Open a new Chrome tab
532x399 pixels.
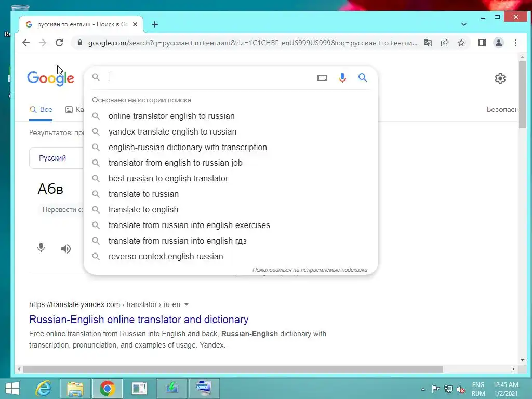[155, 24]
